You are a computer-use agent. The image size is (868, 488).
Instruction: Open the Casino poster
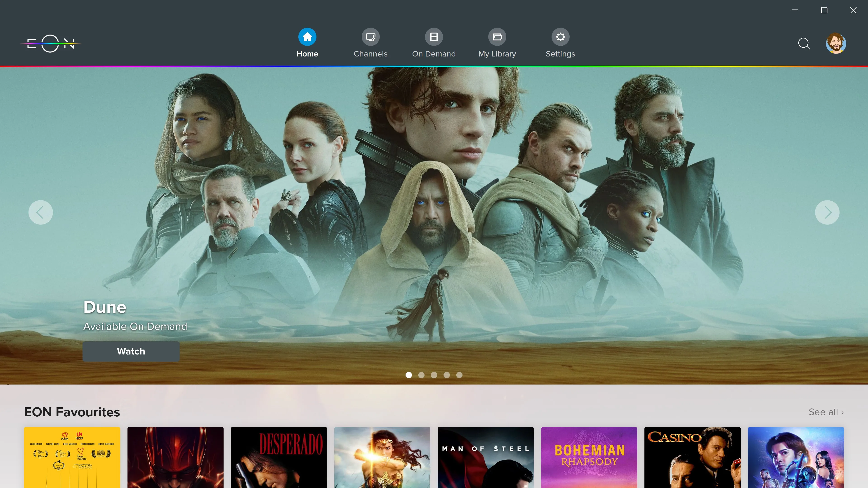[x=693, y=457]
